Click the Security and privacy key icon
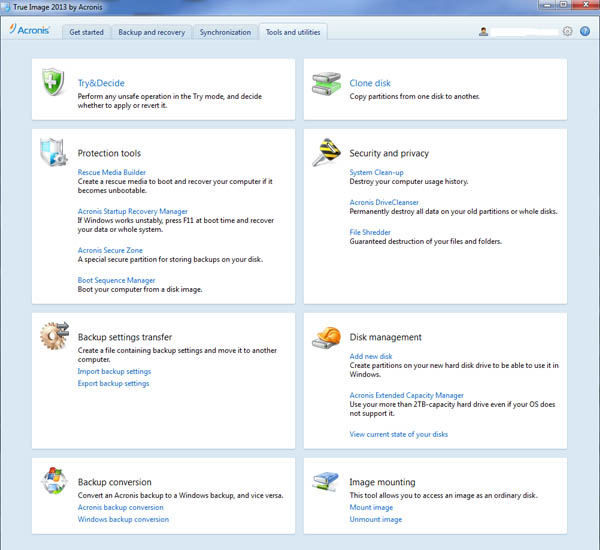 [326, 152]
